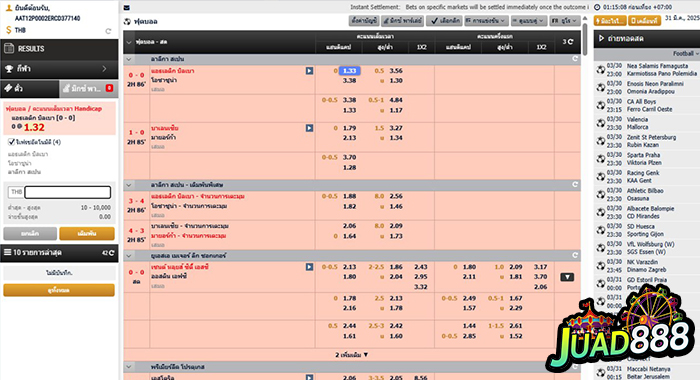Refresh the THB balance in account panel
The height and width of the screenshot is (380, 700).
click(108, 31)
